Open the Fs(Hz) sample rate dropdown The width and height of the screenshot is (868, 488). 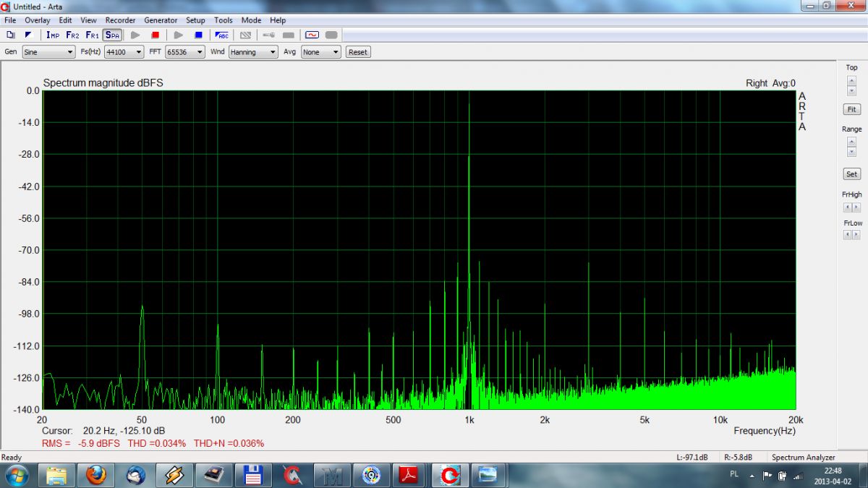[124, 52]
